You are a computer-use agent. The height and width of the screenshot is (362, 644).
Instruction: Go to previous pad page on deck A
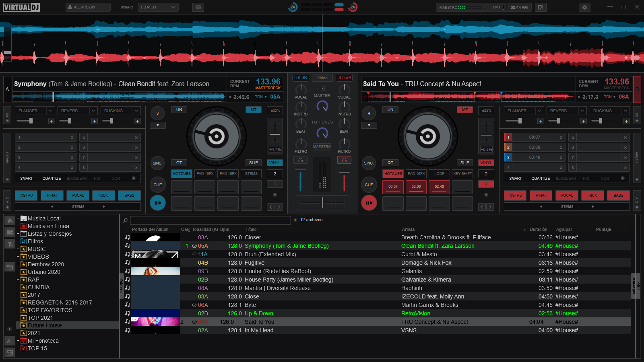(271, 207)
